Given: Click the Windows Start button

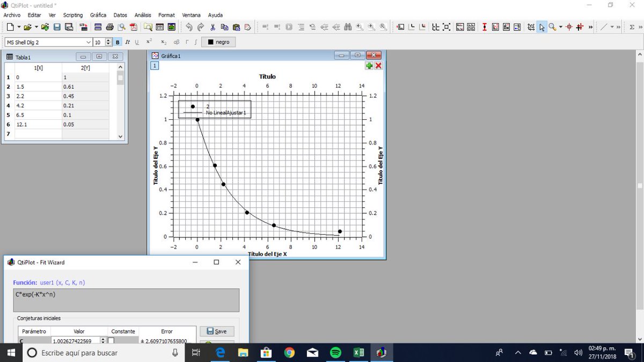Looking at the screenshot, I should pos(10,352).
